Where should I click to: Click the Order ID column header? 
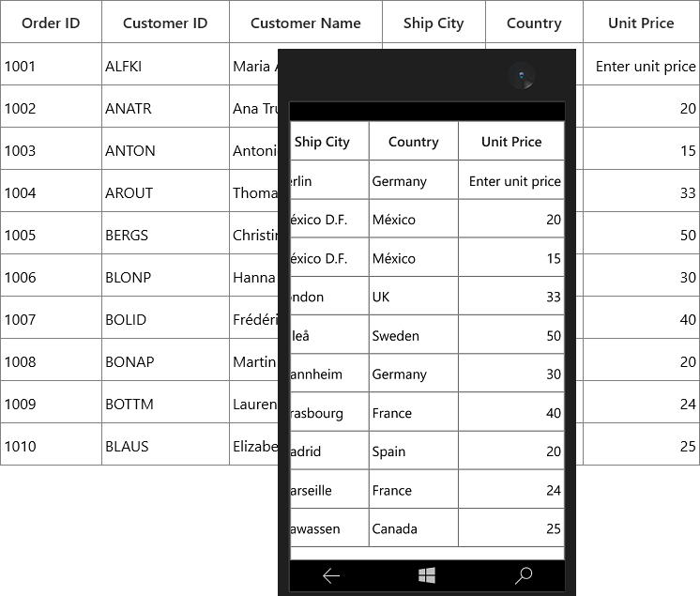click(51, 22)
